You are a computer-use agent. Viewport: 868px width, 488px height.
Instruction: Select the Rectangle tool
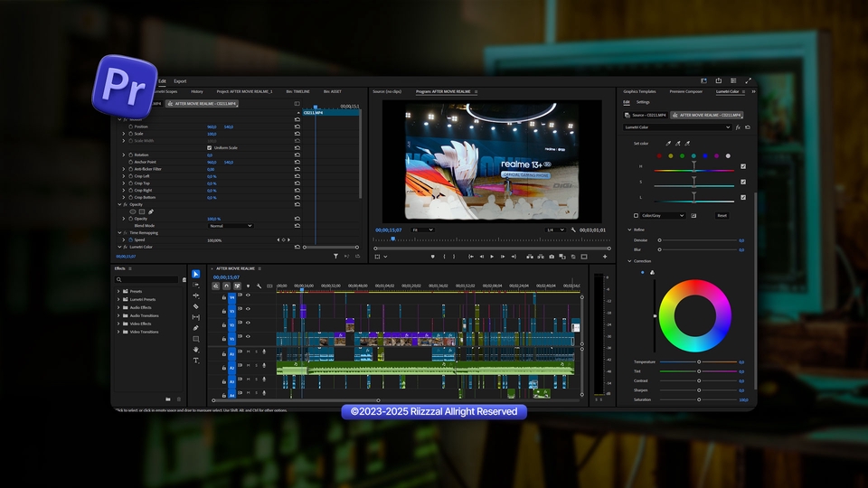pyautogui.click(x=195, y=339)
